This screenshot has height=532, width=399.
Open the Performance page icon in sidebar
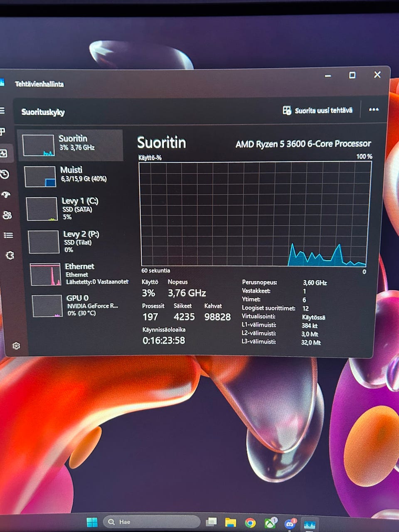[4, 153]
